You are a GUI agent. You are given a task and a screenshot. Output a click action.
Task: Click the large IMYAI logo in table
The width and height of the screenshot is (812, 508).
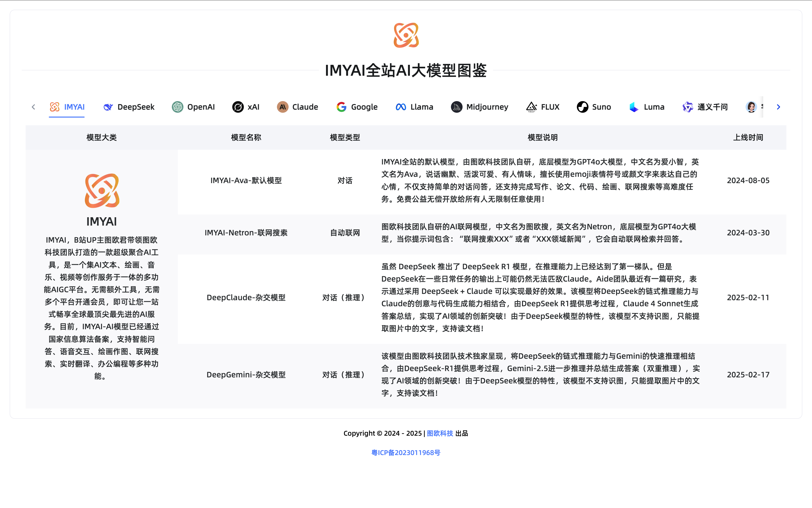pos(102,191)
